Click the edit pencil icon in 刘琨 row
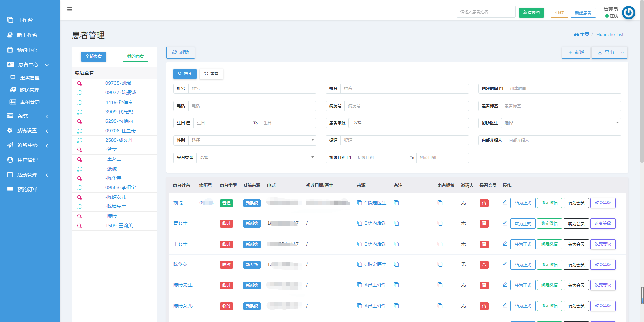644x322 pixels. [505, 202]
